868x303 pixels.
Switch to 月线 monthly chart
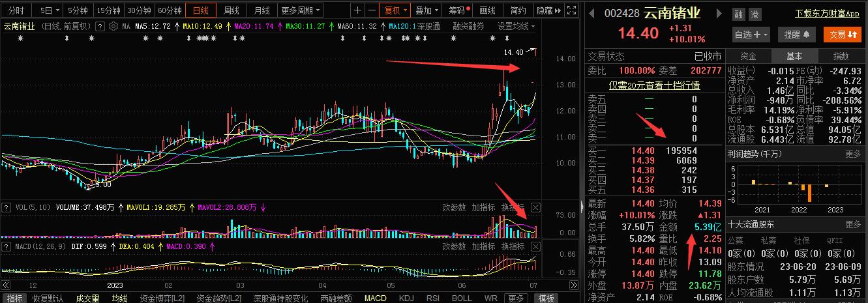262,10
